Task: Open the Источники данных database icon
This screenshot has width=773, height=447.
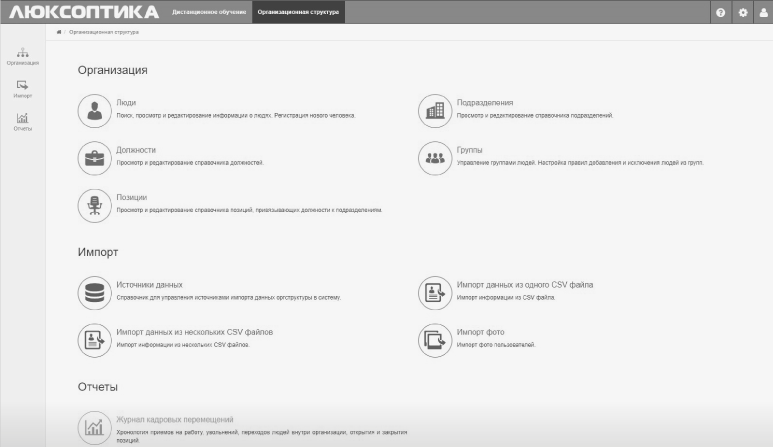Action: [95, 293]
